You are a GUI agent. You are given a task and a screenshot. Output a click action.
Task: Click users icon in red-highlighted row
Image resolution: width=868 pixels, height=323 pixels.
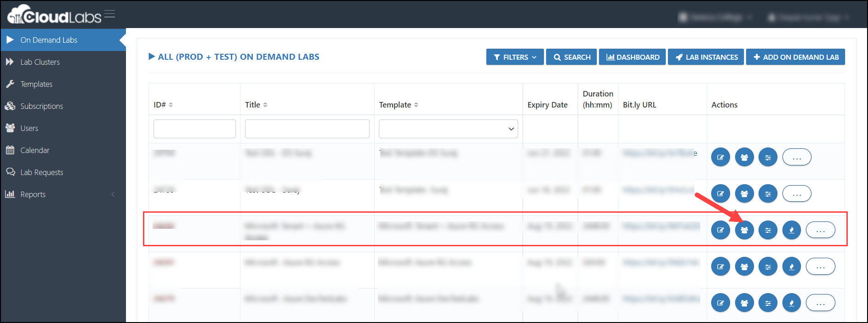[x=744, y=230]
